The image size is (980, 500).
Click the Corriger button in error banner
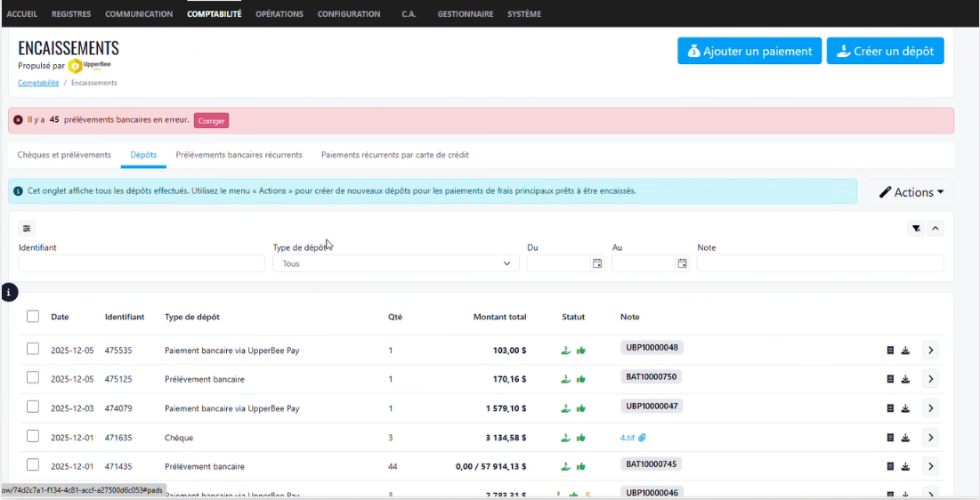coord(211,121)
